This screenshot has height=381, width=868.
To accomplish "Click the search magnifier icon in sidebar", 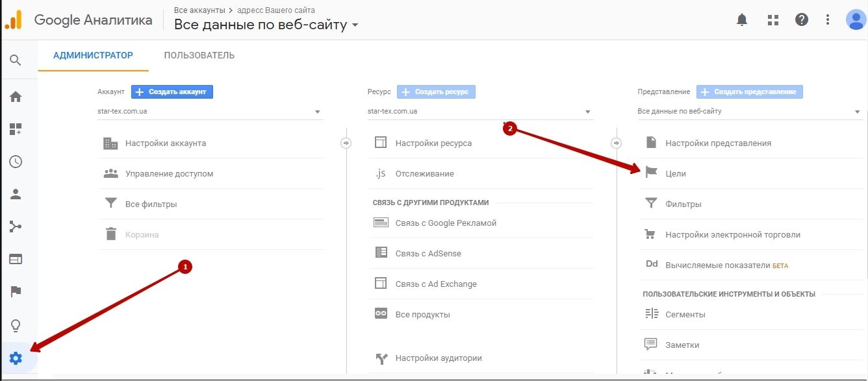I will [x=16, y=60].
